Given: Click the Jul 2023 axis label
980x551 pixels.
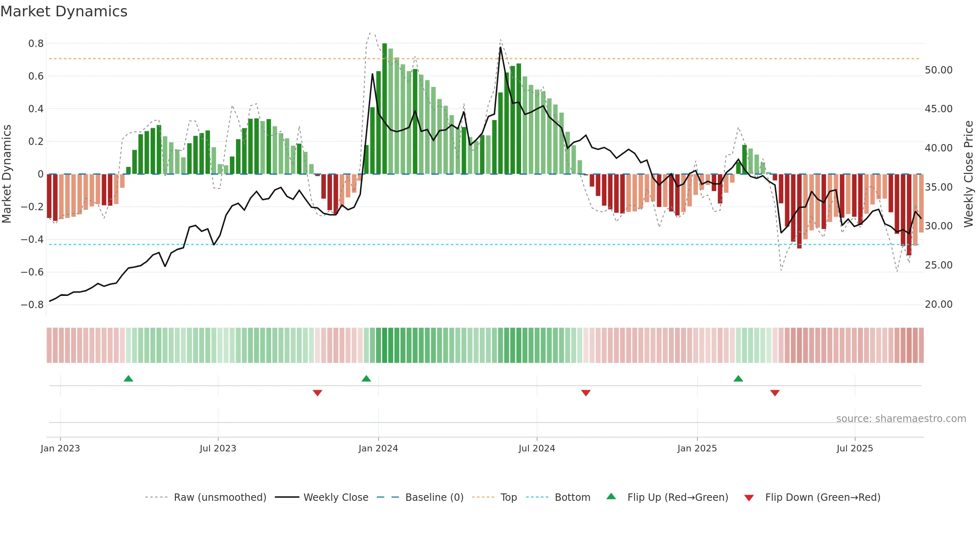Looking at the screenshot, I should pyautogui.click(x=218, y=448).
